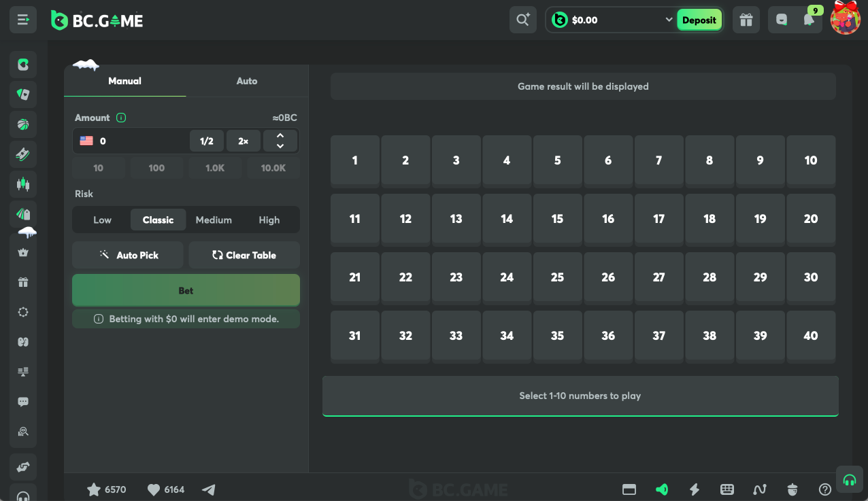This screenshot has height=501, width=868.
Task: Click the green Deposit button
Action: coord(699,20)
